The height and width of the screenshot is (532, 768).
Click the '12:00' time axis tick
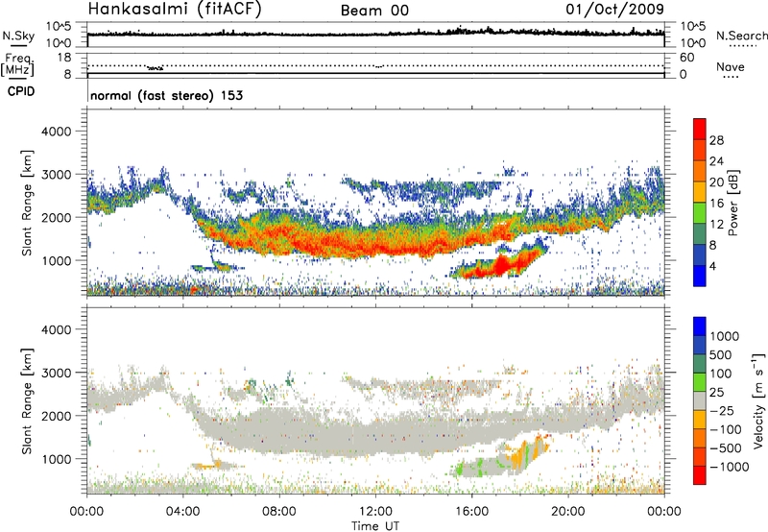pos(375,512)
